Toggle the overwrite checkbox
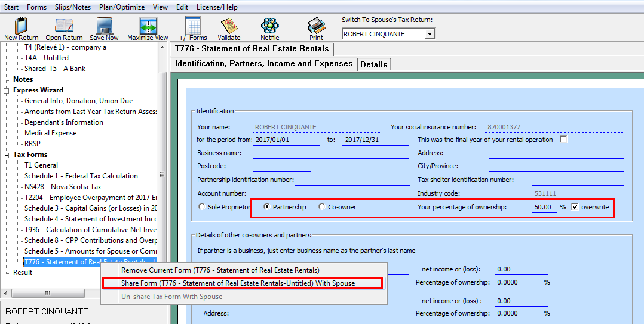This screenshot has height=324, width=644. pos(575,206)
